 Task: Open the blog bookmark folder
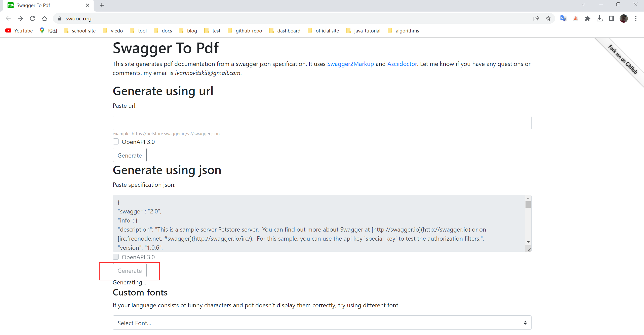tap(188, 31)
